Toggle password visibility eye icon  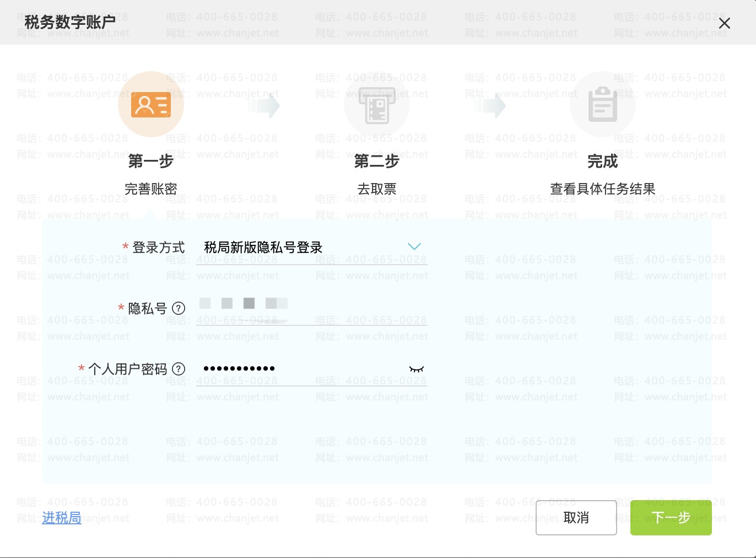(x=417, y=369)
